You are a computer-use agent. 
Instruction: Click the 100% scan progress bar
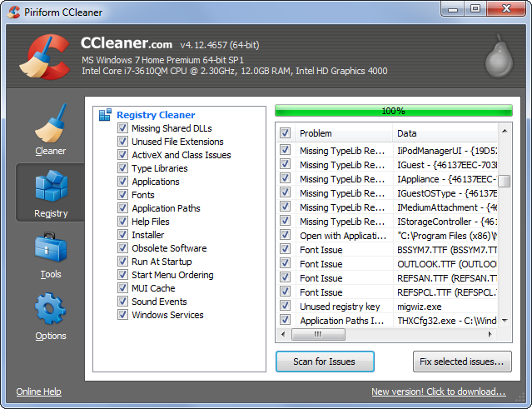point(394,111)
